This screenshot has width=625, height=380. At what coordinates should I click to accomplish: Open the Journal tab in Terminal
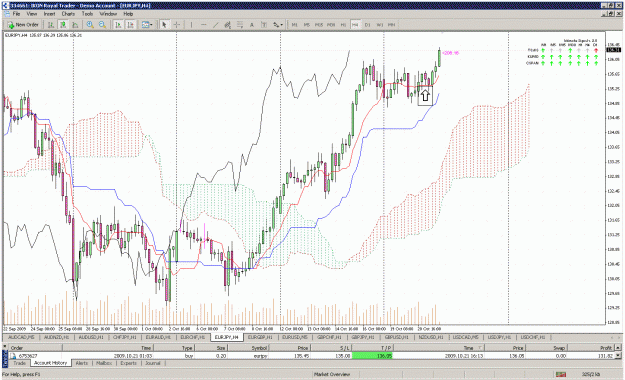(x=153, y=363)
